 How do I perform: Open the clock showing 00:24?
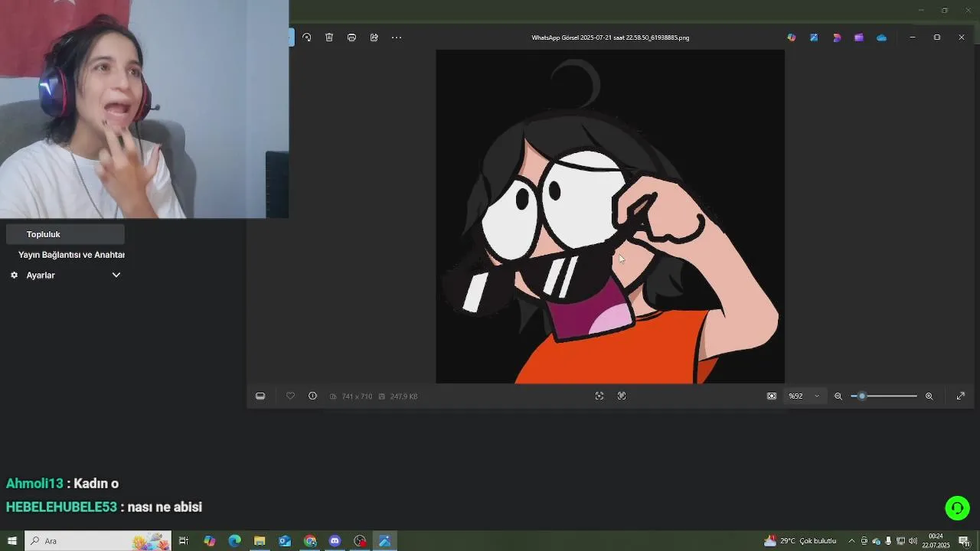pyautogui.click(x=936, y=541)
